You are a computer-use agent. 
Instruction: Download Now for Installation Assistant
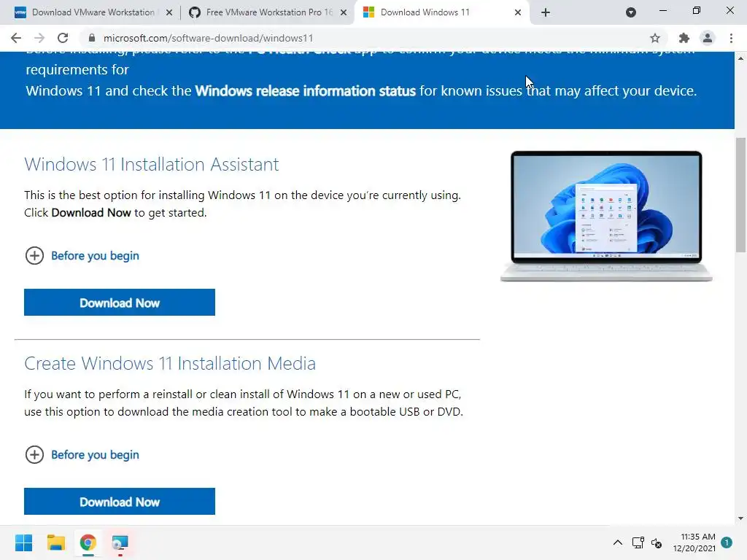[120, 303]
